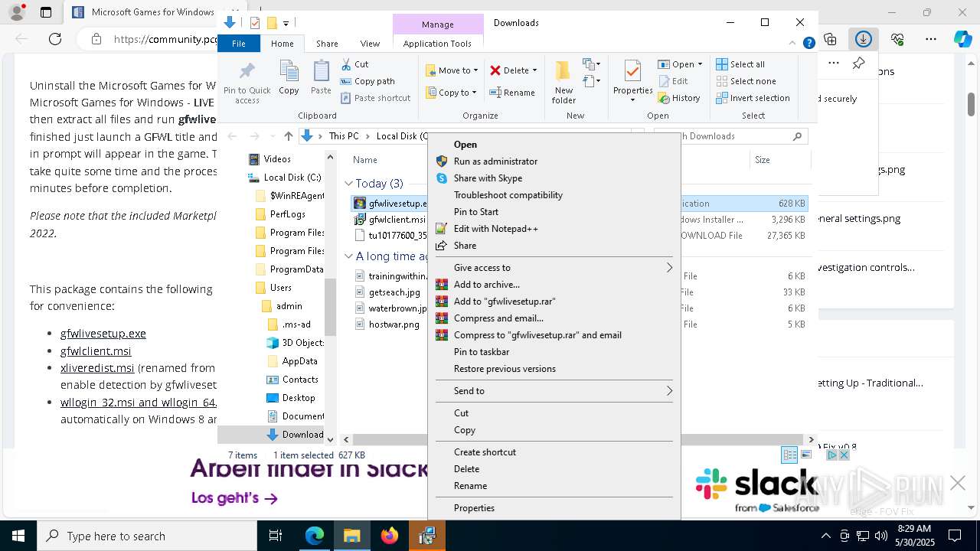Open Firefox from the taskbar

390,536
